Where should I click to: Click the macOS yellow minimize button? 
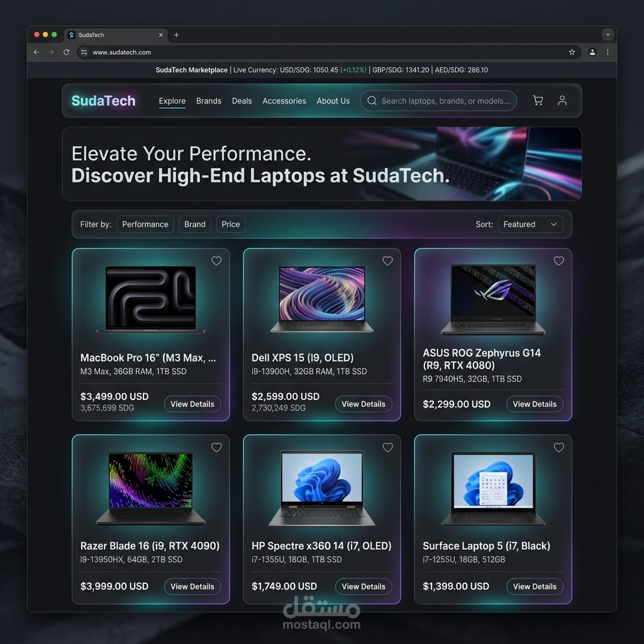tap(45, 35)
